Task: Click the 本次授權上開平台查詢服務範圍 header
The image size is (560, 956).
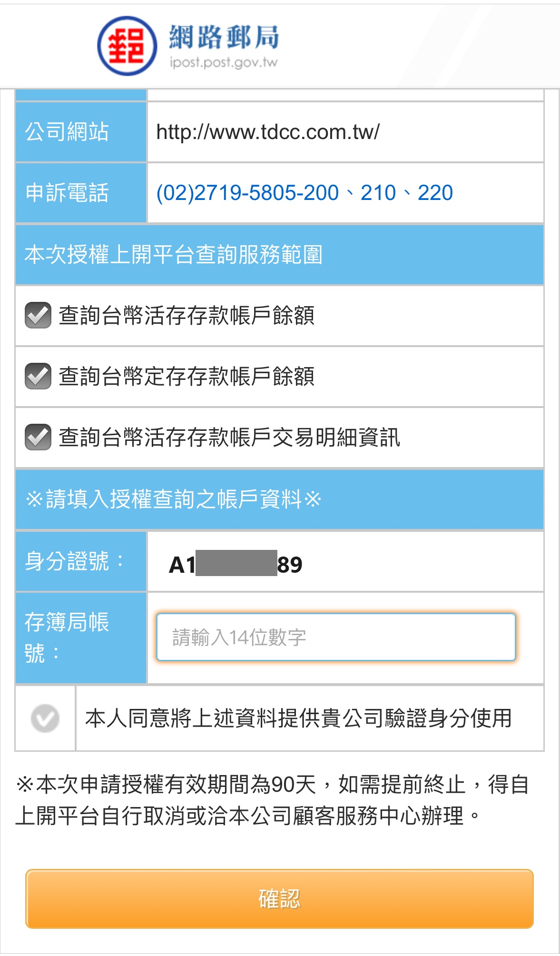Action: click(x=279, y=255)
